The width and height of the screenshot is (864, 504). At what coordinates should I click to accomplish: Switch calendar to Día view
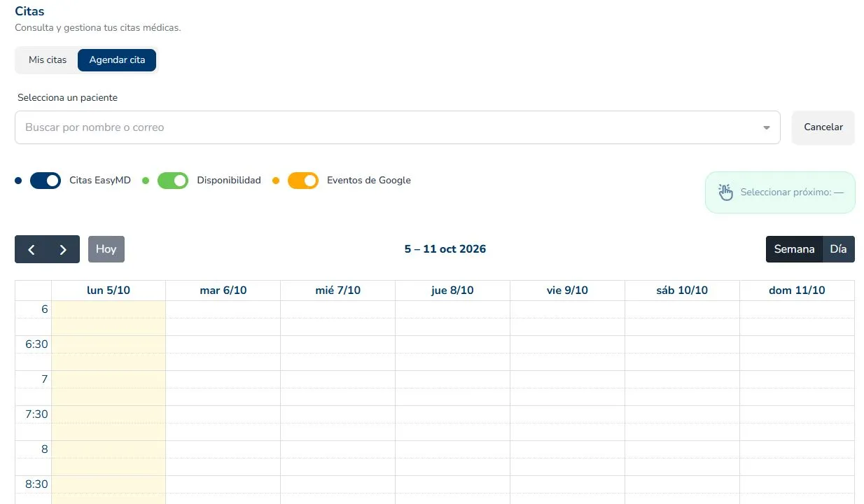838,249
